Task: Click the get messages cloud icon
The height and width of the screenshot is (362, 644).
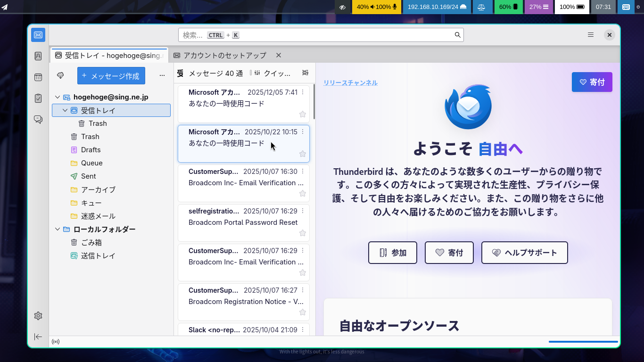Action: click(x=60, y=75)
